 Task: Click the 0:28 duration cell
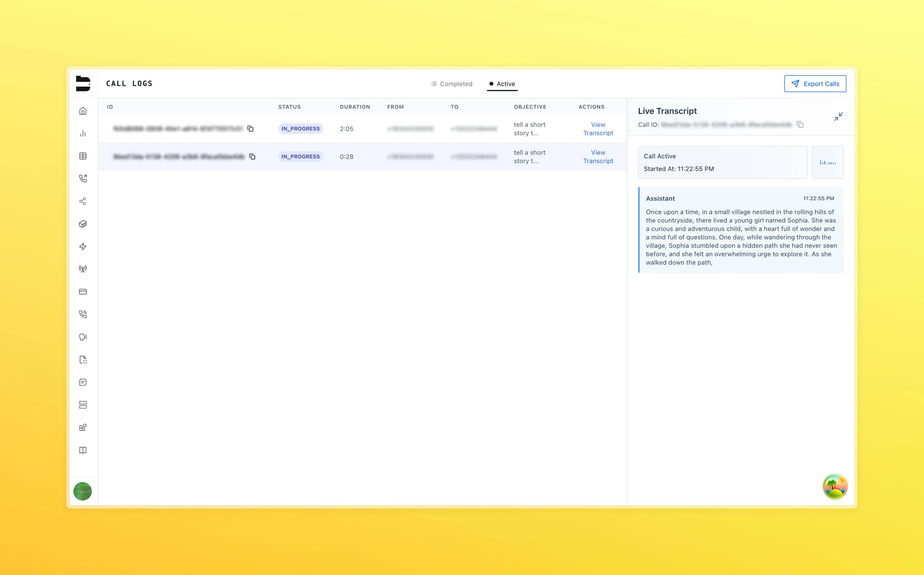coord(346,157)
